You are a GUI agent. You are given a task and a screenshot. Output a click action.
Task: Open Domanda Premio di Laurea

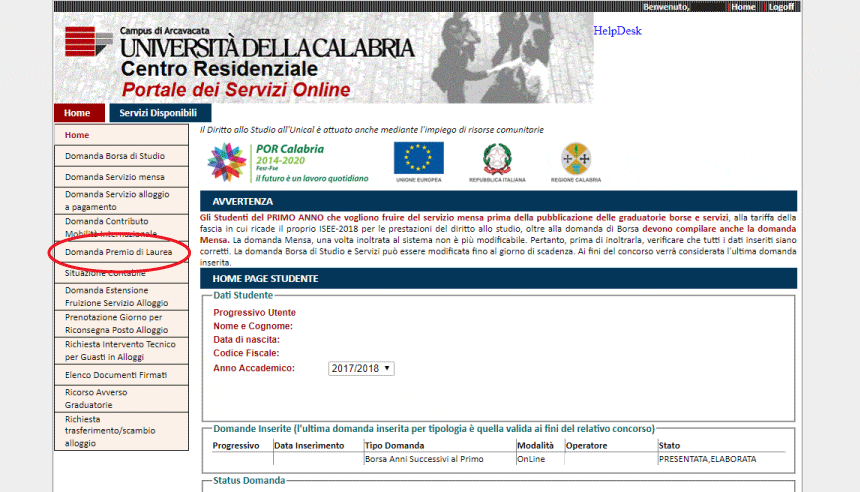121,252
